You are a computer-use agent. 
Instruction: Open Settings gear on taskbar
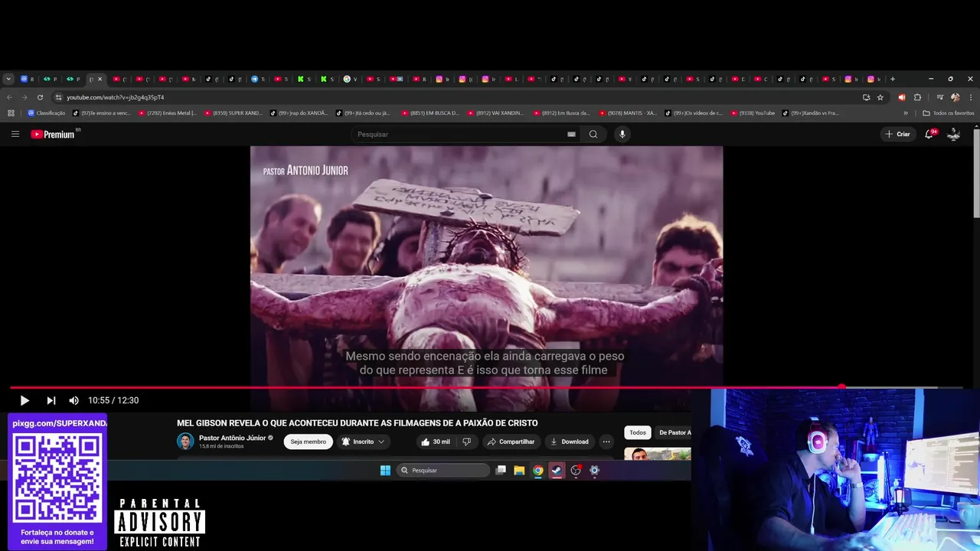(594, 471)
